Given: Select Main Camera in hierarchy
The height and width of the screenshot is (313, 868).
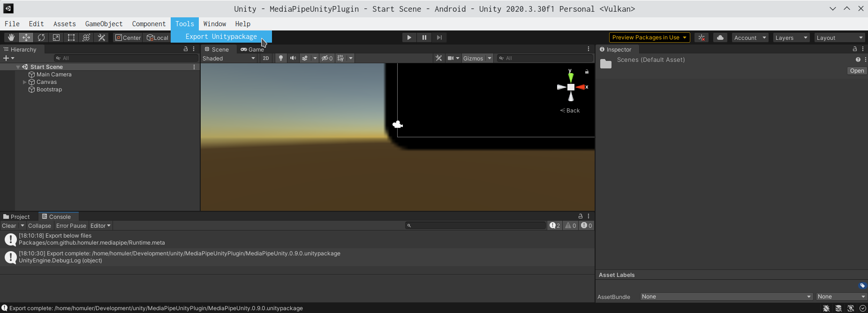Looking at the screenshot, I should click(54, 75).
